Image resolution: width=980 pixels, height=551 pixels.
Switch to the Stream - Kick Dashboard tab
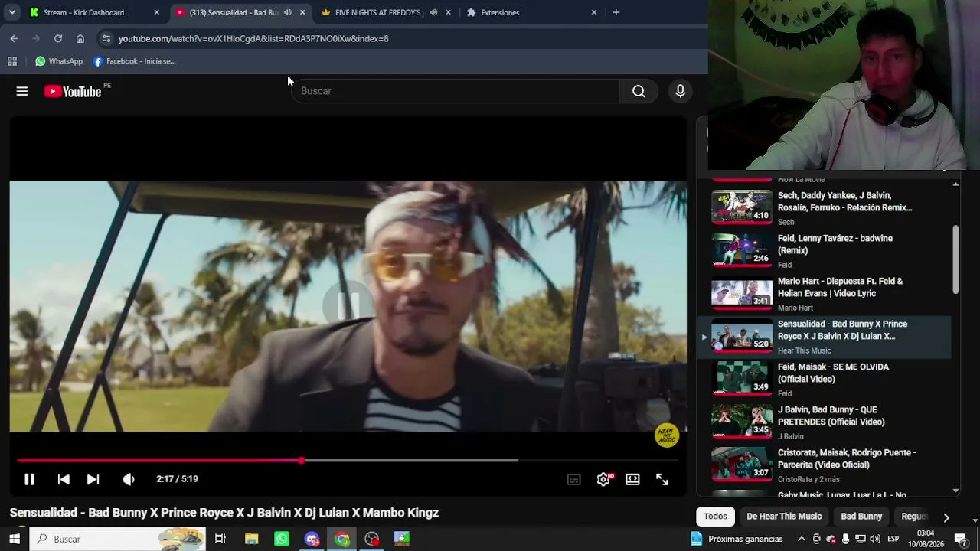(x=84, y=12)
